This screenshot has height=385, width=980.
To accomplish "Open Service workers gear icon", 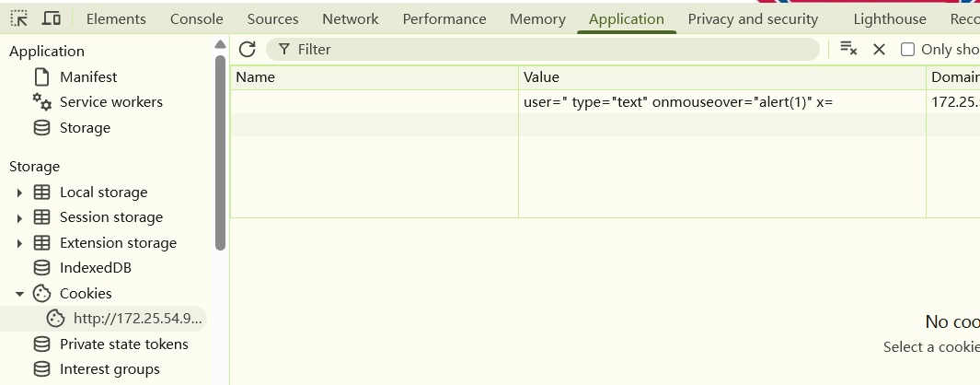I will (41, 102).
